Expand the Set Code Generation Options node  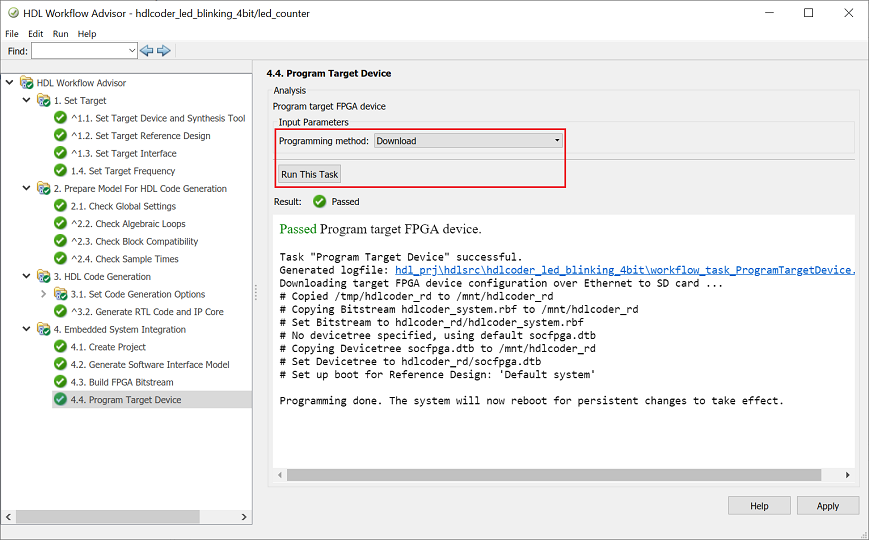43,294
